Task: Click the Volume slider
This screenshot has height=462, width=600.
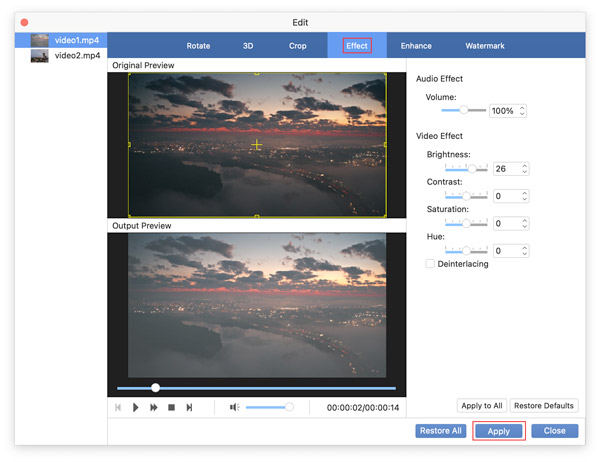Action: pyautogui.click(x=463, y=110)
